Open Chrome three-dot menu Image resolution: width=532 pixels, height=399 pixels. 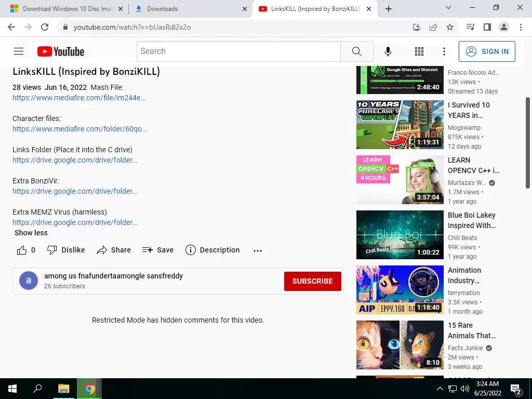pos(521,27)
